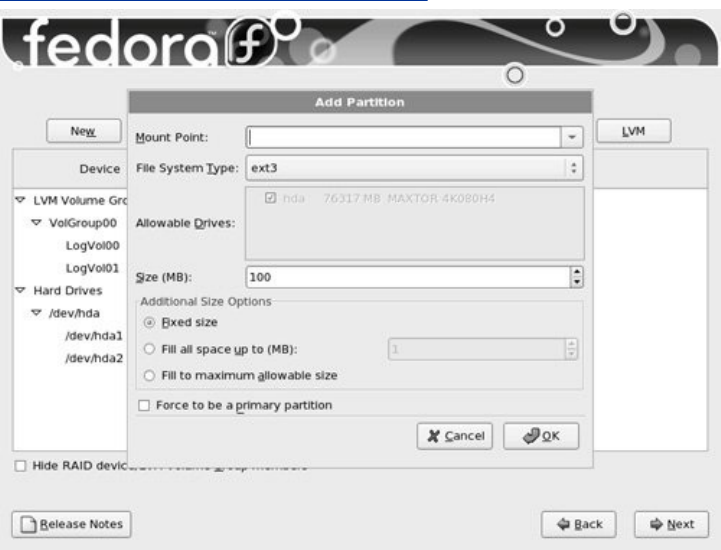Collapse the LVM Volume Groups tree

point(20,200)
